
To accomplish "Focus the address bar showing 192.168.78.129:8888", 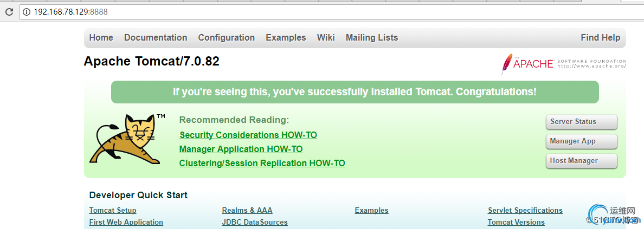I will [x=331, y=12].
